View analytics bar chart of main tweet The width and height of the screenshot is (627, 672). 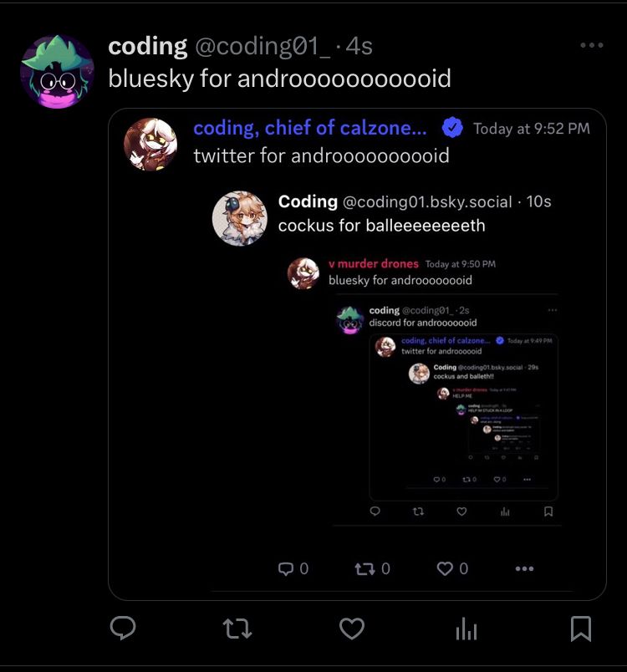[x=466, y=629]
